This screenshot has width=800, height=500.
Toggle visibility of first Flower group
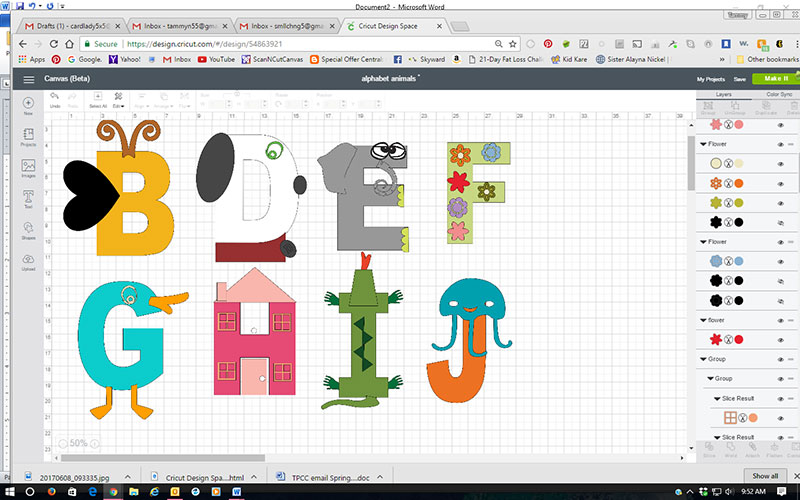point(781,144)
